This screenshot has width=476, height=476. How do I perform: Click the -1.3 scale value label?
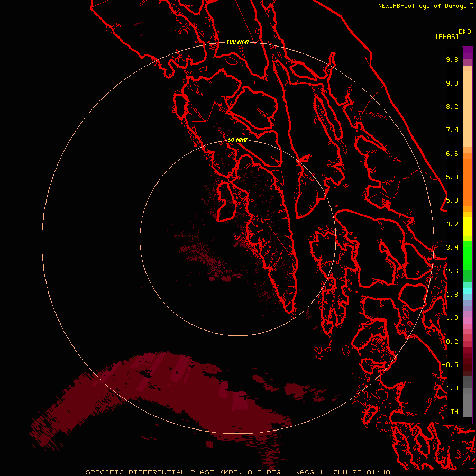(450, 388)
